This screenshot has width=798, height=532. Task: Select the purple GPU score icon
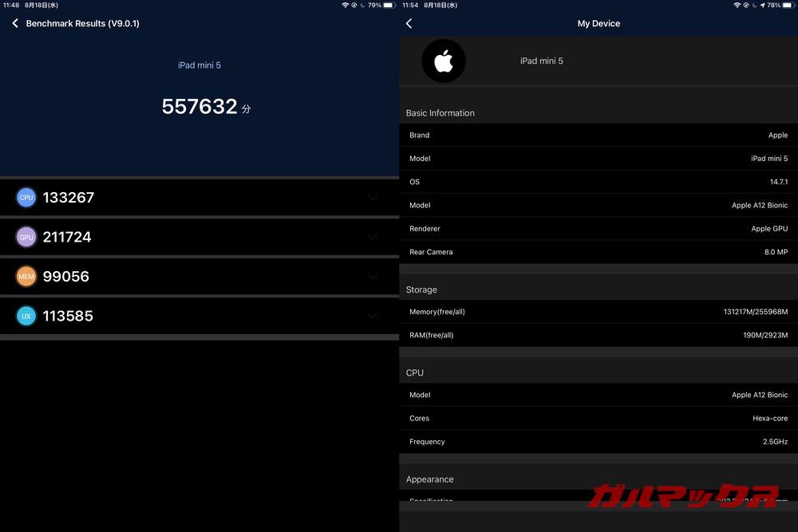(26, 237)
